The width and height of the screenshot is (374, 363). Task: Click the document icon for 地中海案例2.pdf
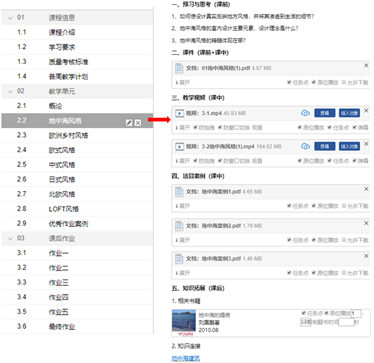point(179,226)
